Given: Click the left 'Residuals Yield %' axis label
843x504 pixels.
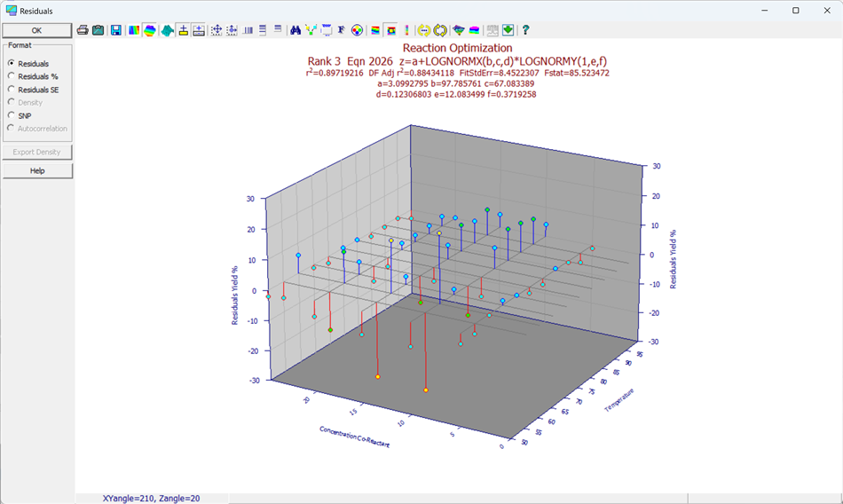Looking at the screenshot, I should pyautogui.click(x=234, y=295).
